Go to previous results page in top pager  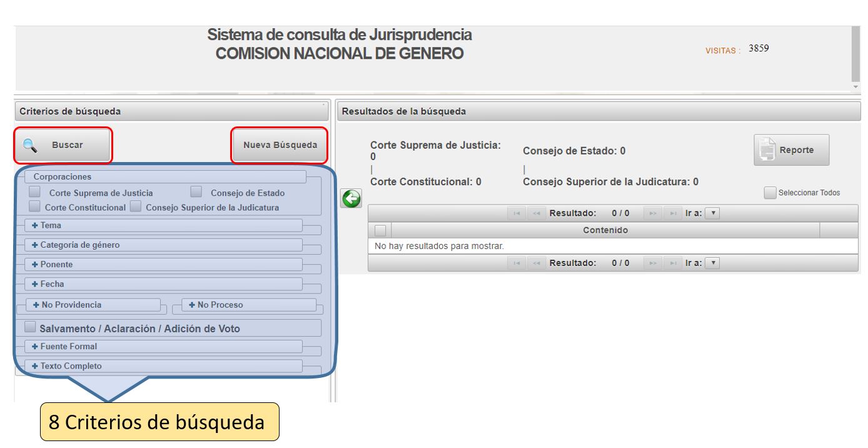click(x=536, y=213)
